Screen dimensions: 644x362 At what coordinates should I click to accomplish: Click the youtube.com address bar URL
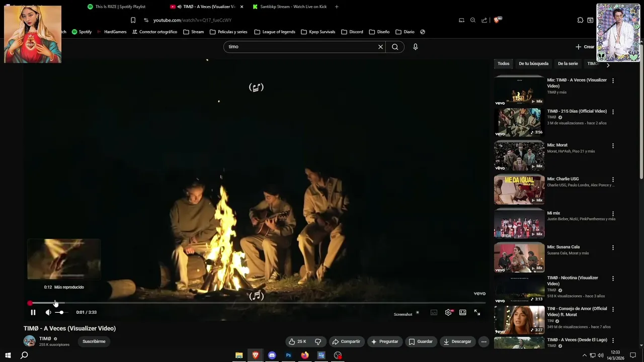tap(192, 20)
